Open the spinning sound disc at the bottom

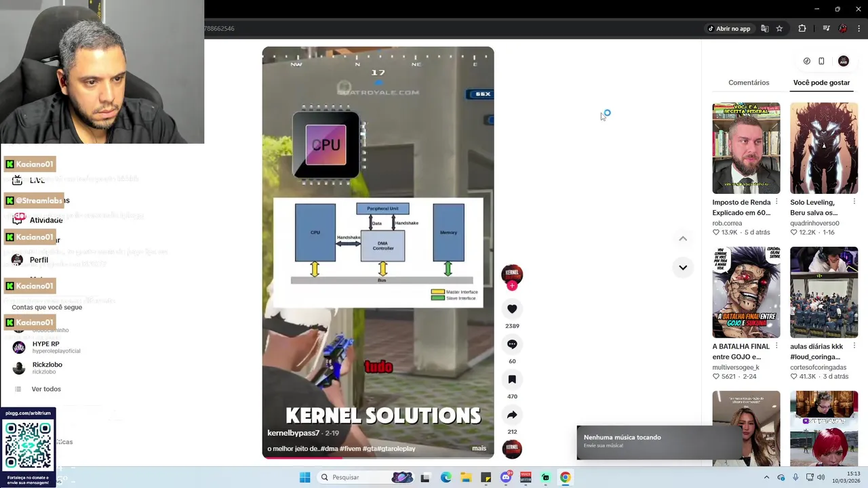[512, 449]
